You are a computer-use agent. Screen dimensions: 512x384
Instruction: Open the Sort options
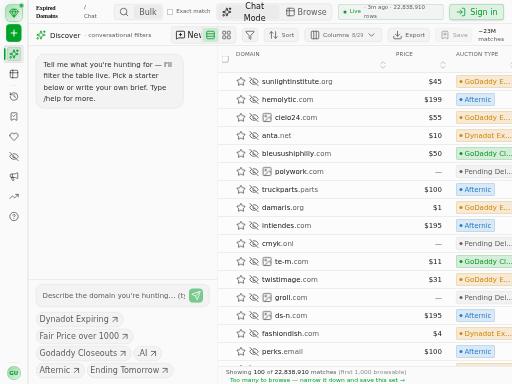tap(282, 35)
